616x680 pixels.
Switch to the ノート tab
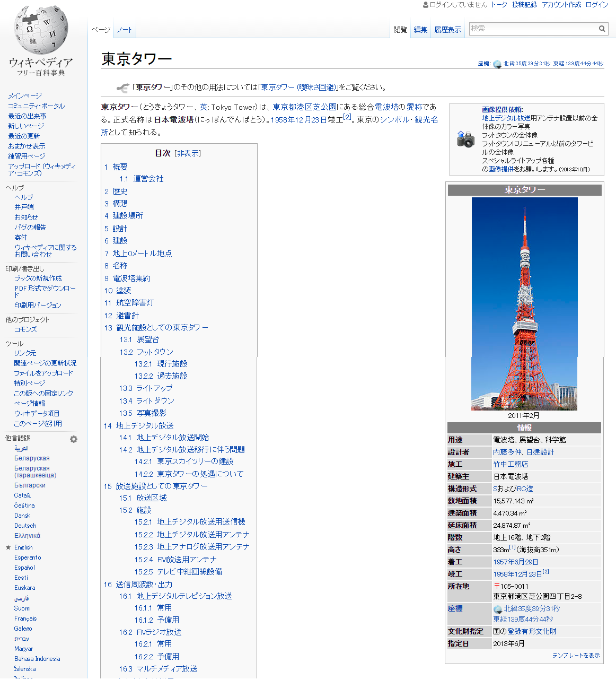point(125,30)
